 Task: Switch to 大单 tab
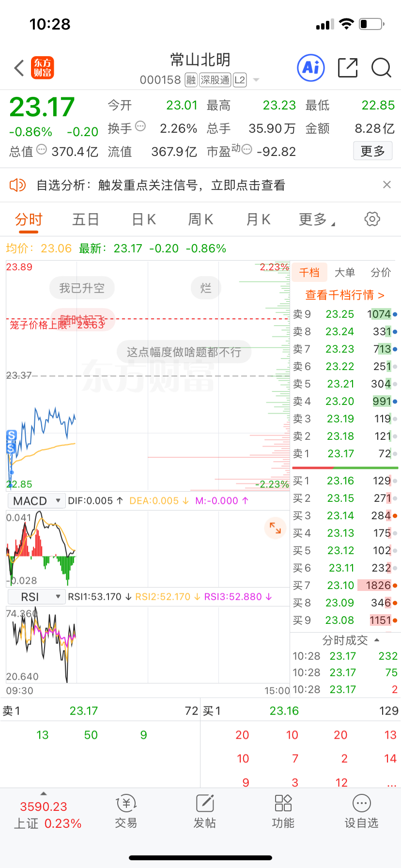point(345,272)
